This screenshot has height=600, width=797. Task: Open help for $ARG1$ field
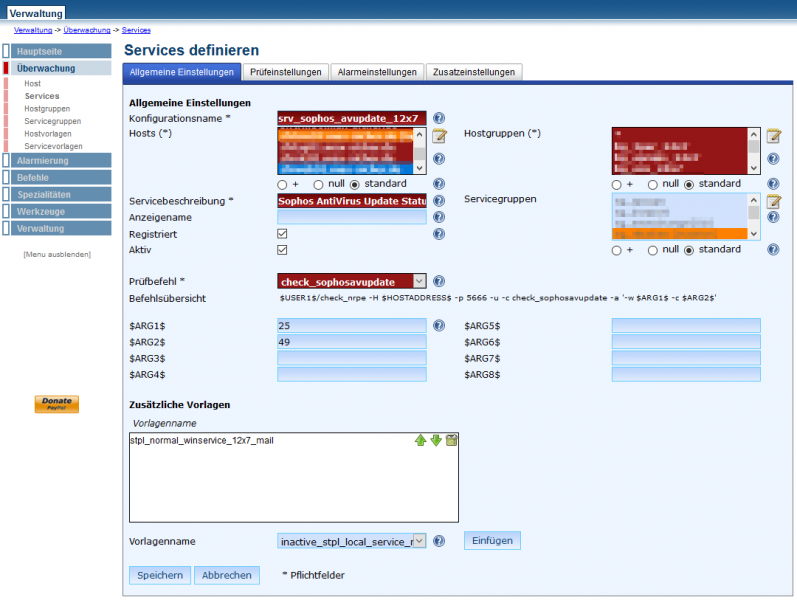(439, 325)
